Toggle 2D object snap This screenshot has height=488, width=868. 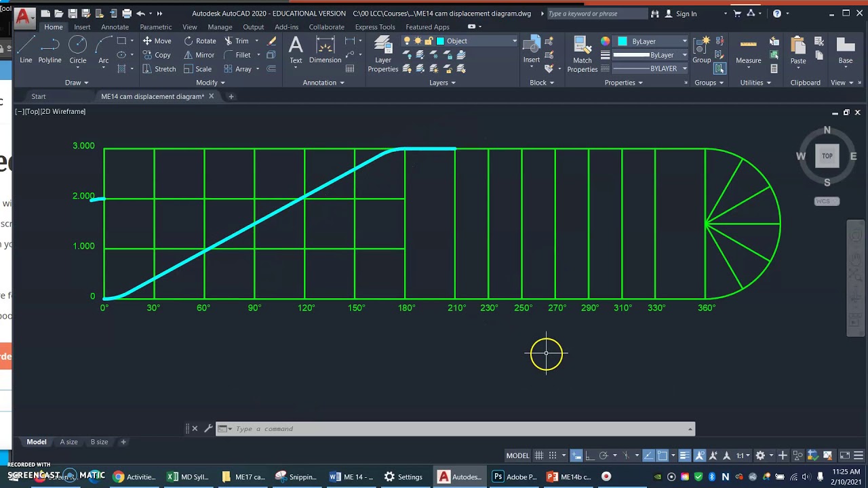coord(663,455)
